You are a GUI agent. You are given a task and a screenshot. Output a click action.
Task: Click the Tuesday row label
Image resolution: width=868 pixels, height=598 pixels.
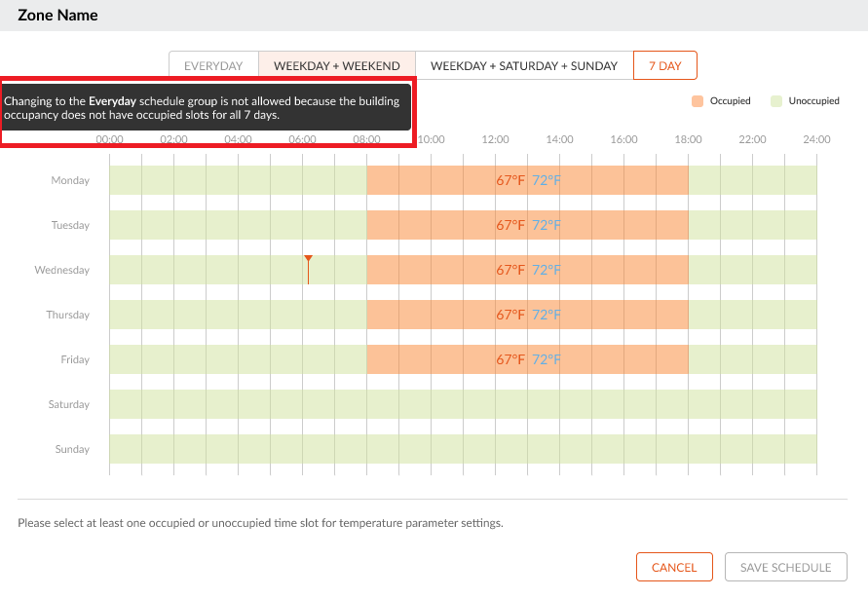click(x=70, y=225)
